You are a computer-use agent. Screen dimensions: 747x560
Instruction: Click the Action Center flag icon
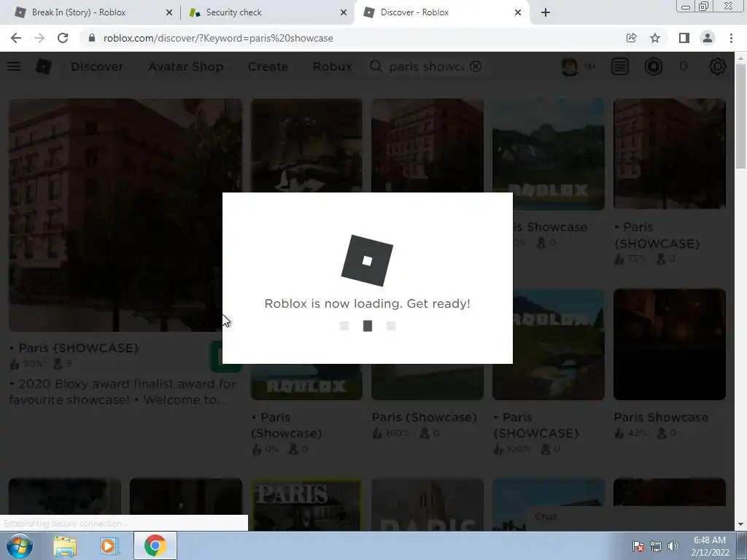[x=638, y=546]
